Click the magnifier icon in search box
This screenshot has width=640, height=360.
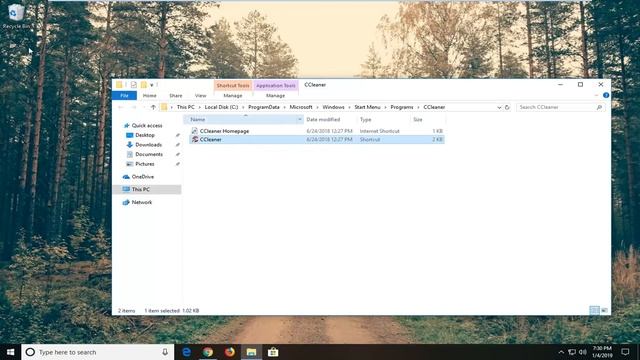[x=599, y=107]
